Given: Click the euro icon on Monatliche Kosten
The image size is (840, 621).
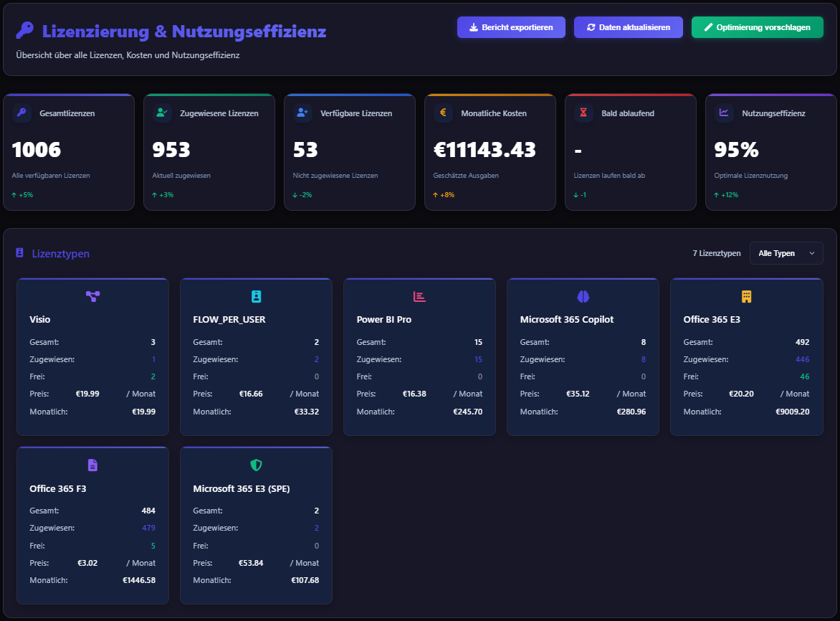Looking at the screenshot, I should tap(443, 113).
